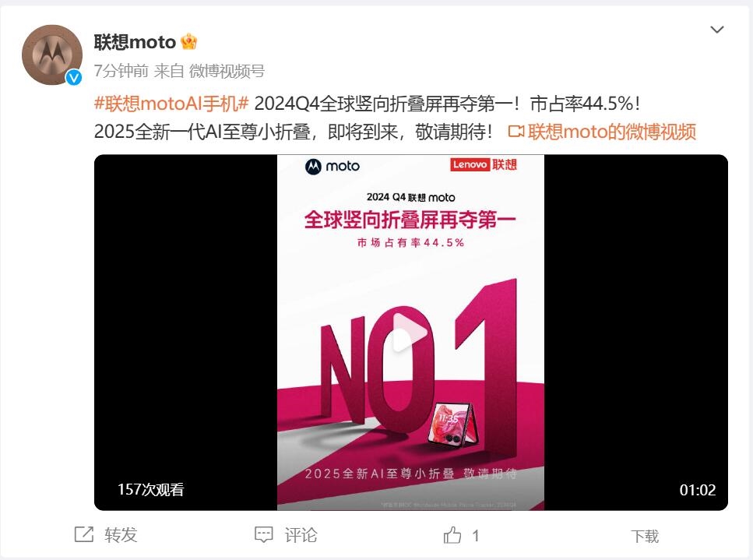The width and height of the screenshot is (753, 560).
Task: Open the 微博视频号 source link
Action: point(227,71)
